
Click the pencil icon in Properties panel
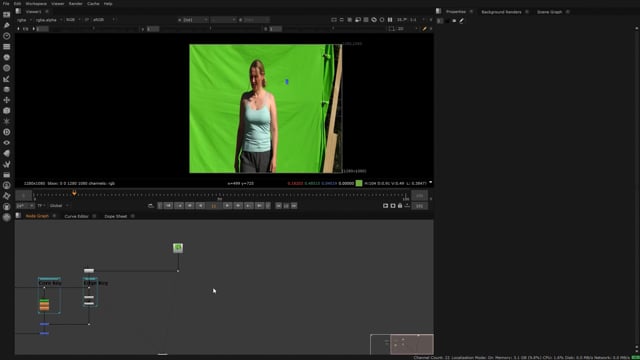[462, 20]
